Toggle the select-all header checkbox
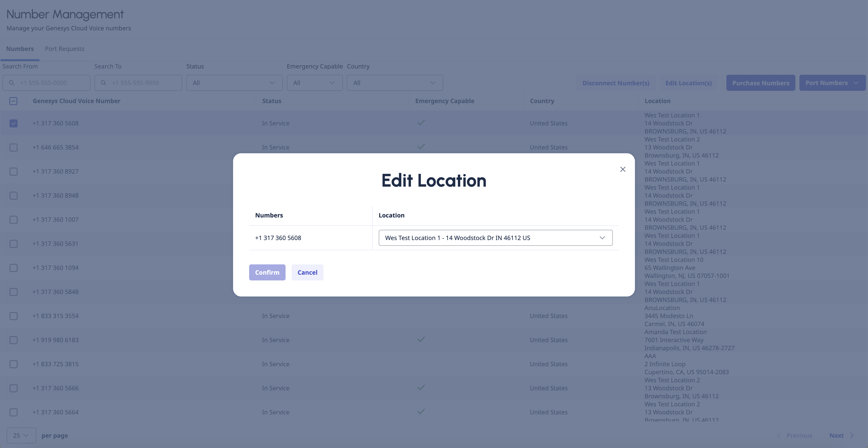Viewport: 868px width, 448px height. coord(14,101)
